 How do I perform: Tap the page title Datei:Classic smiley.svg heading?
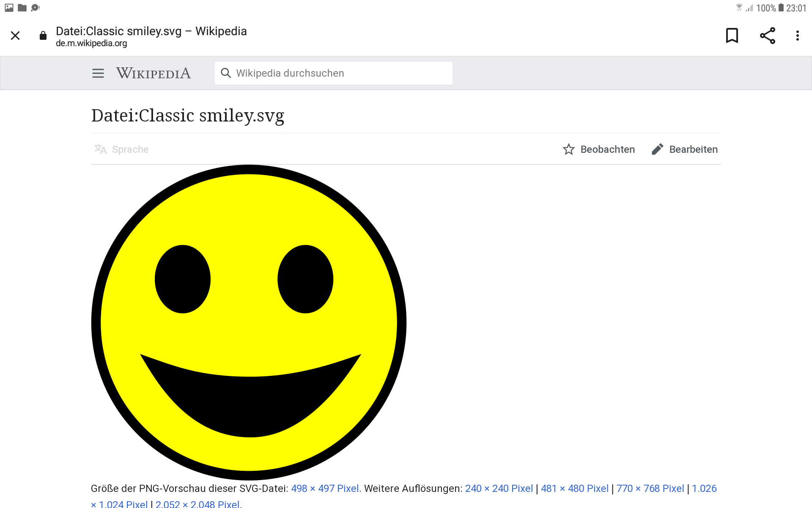[188, 116]
